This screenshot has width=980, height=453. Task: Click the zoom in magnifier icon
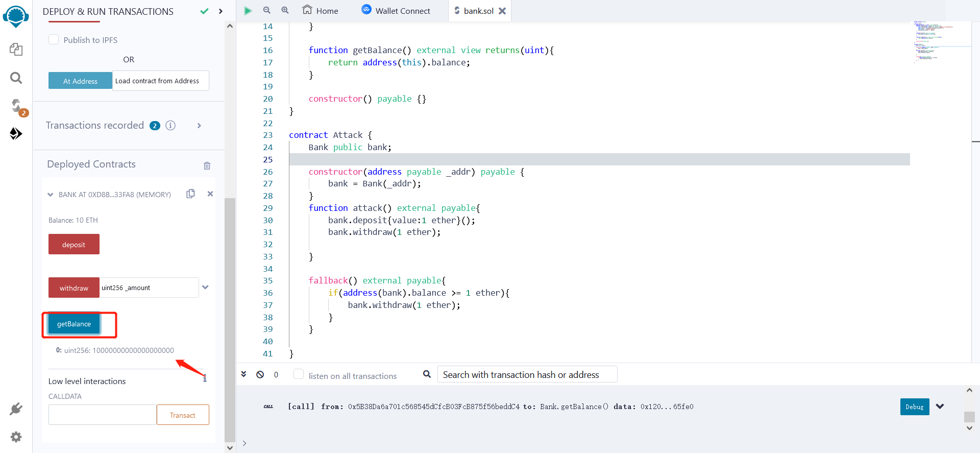point(285,10)
